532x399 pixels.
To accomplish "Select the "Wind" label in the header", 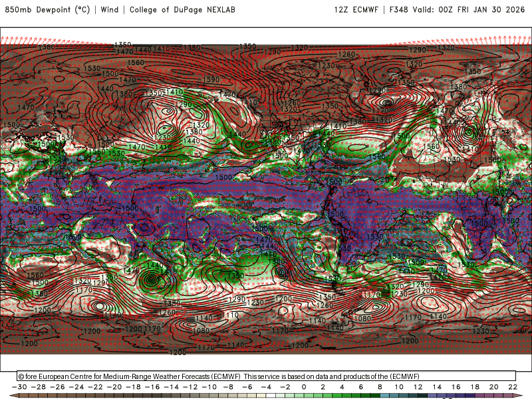I will pos(110,10).
